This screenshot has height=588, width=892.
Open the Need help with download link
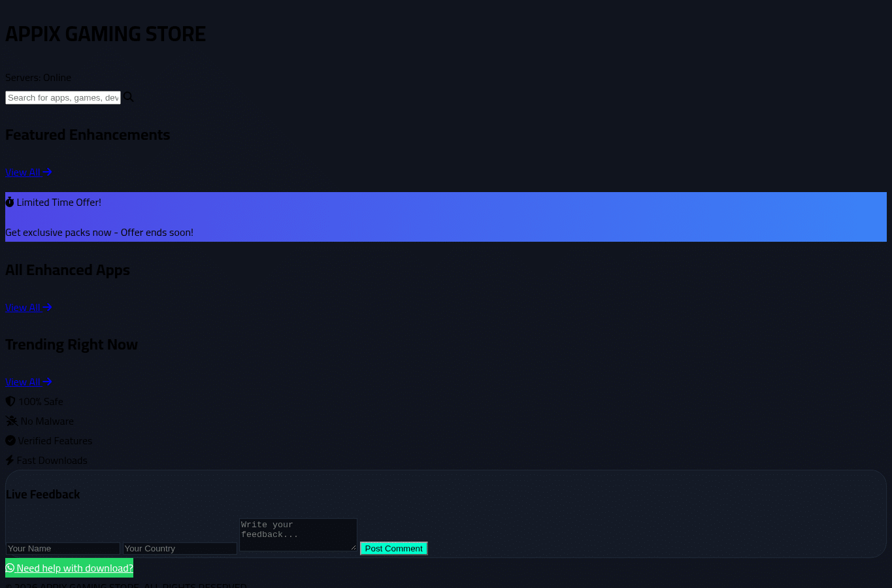69,568
